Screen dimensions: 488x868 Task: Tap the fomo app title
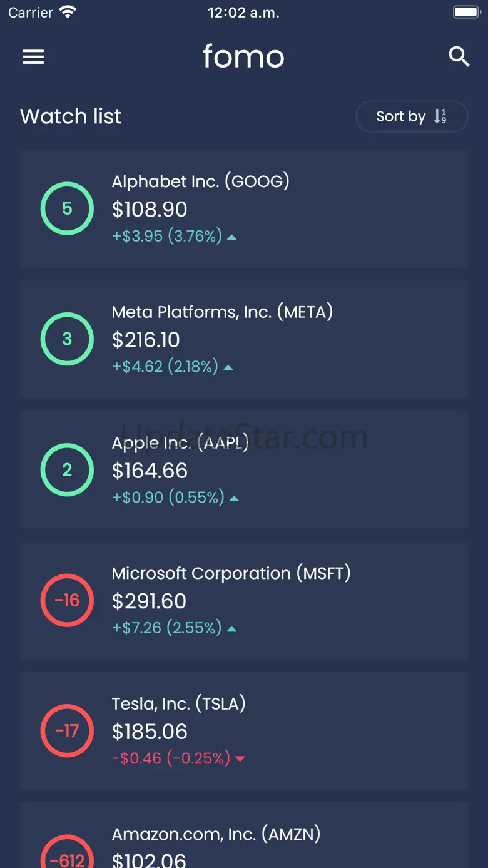243,56
